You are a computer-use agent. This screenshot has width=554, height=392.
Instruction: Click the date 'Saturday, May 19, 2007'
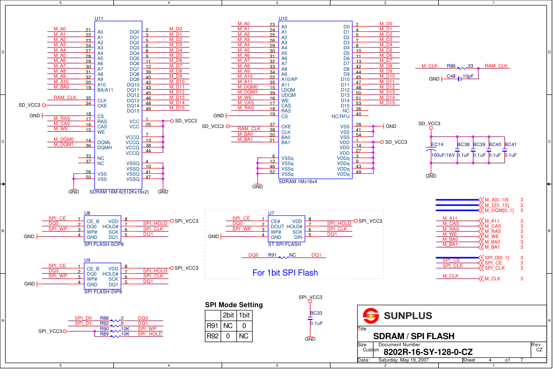point(403,360)
